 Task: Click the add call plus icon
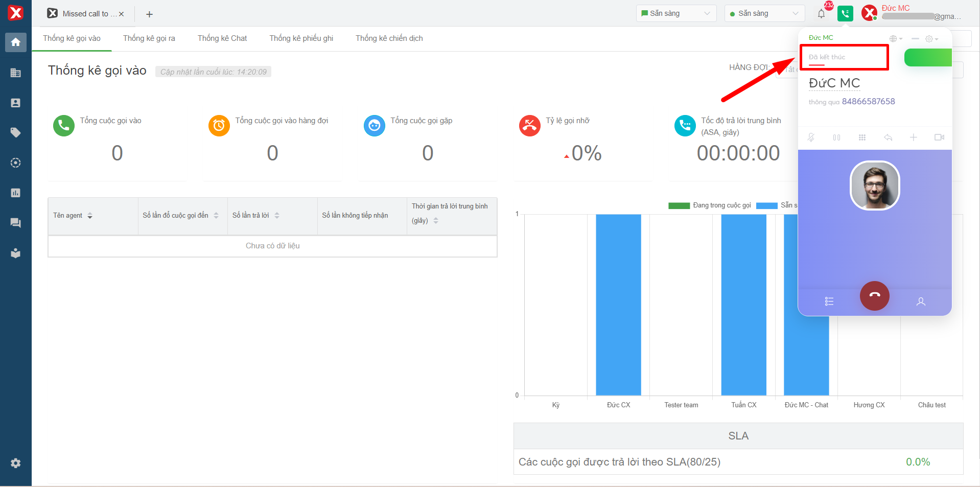[x=914, y=137]
